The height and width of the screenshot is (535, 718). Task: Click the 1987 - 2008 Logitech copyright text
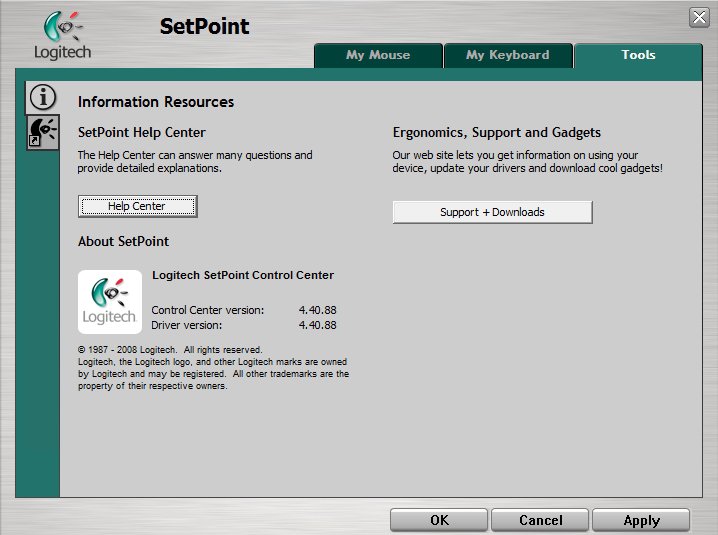170,349
